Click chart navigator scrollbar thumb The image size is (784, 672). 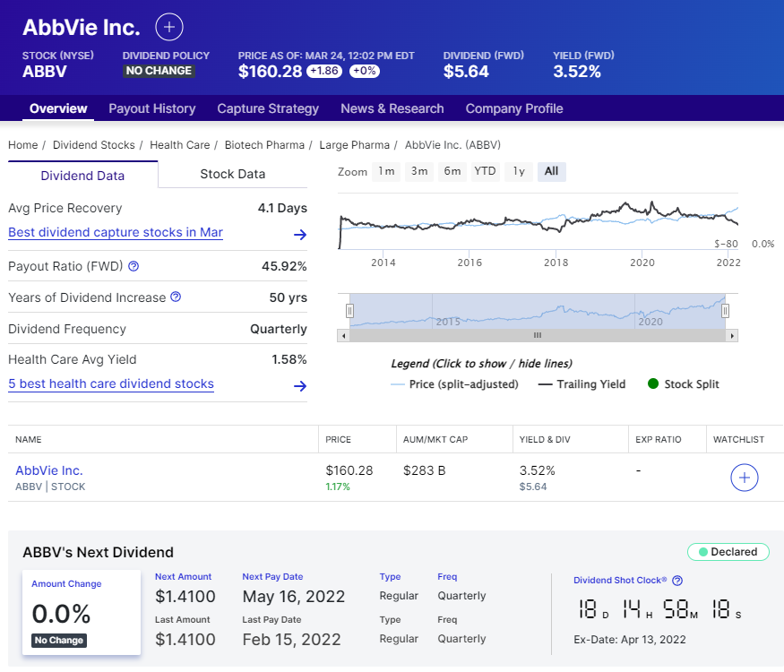pyautogui.click(x=538, y=335)
